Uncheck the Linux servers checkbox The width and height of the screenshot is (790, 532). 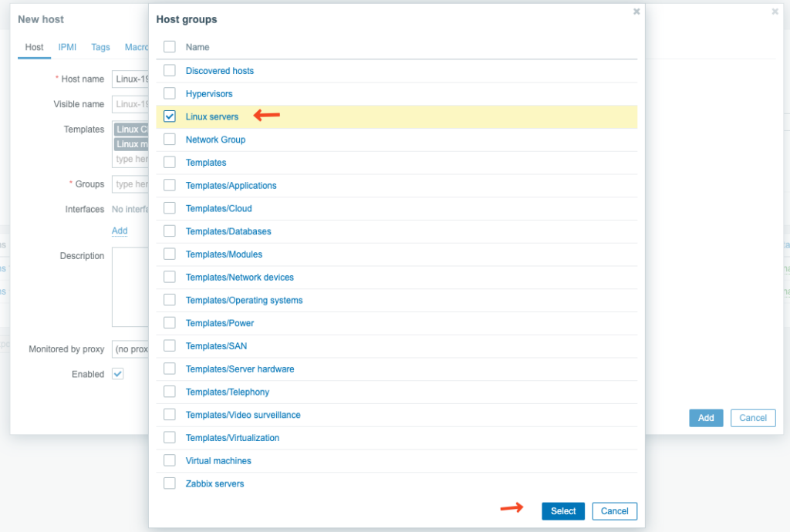point(169,116)
